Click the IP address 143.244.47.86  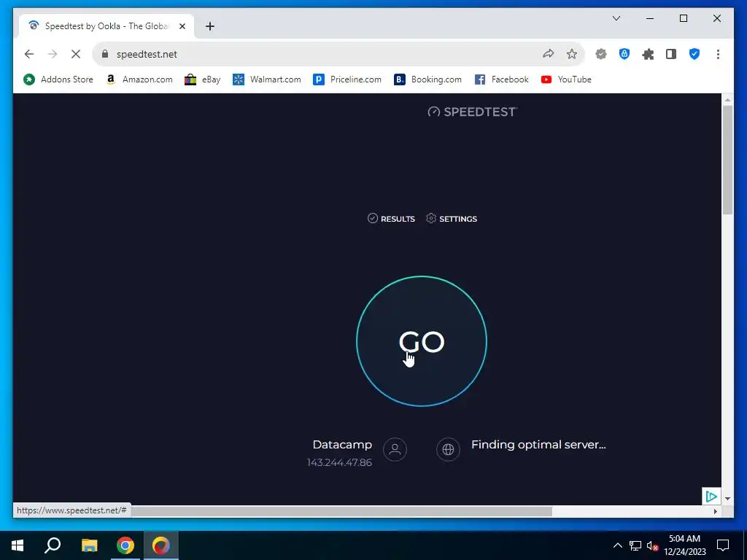(x=339, y=463)
